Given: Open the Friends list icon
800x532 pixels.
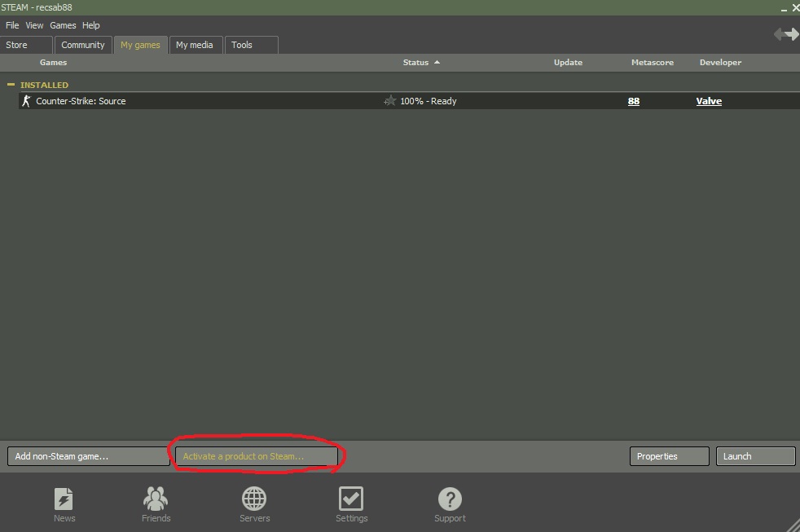Looking at the screenshot, I should click(x=156, y=499).
